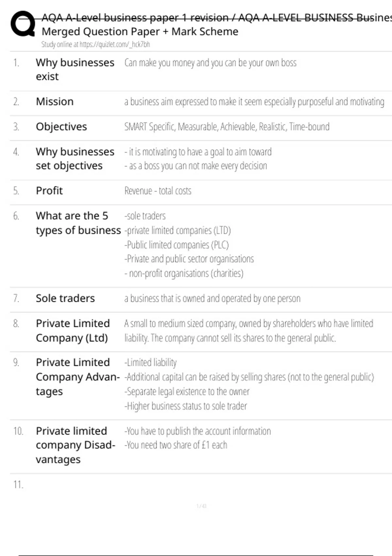Click the "Objectives" term
Viewport: 392px width, 556px height.
coord(61,127)
